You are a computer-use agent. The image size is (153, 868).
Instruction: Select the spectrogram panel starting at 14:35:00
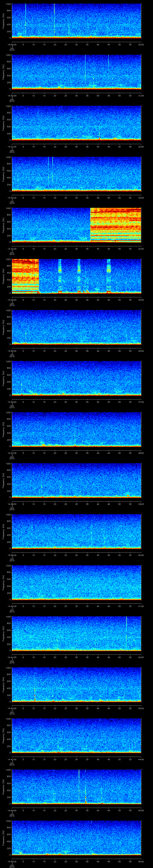tap(76, 327)
